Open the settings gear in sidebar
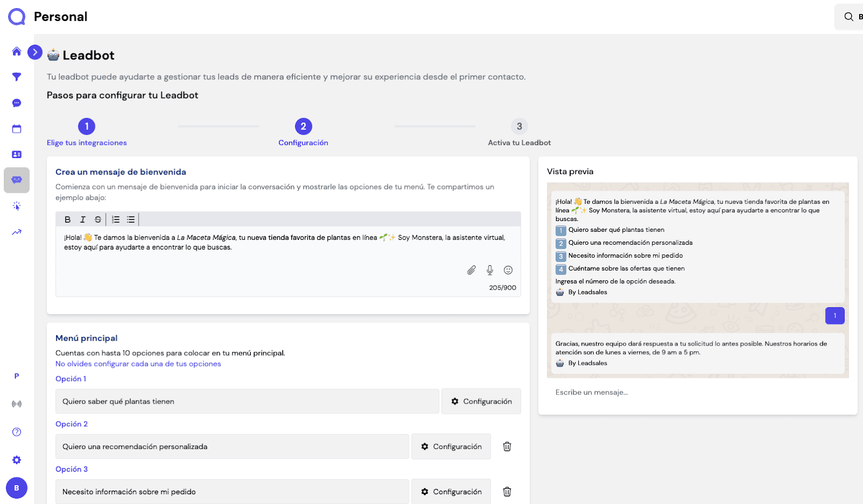Image resolution: width=863 pixels, height=504 pixels. [17, 460]
